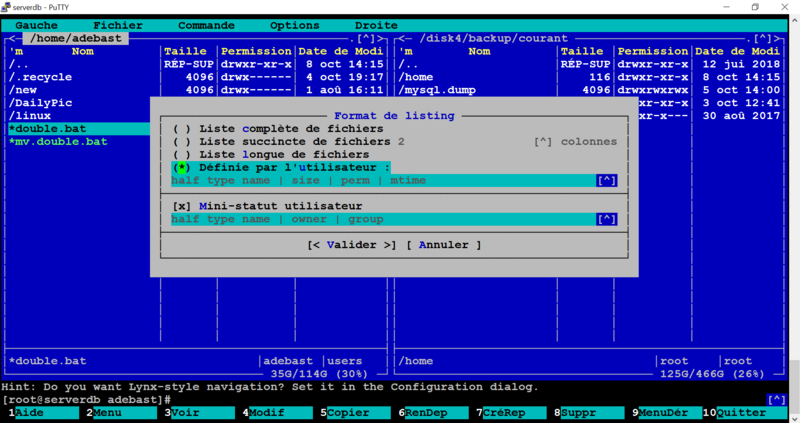
Task: Click the /home/adebast path title
Action: tap(76, 38)
